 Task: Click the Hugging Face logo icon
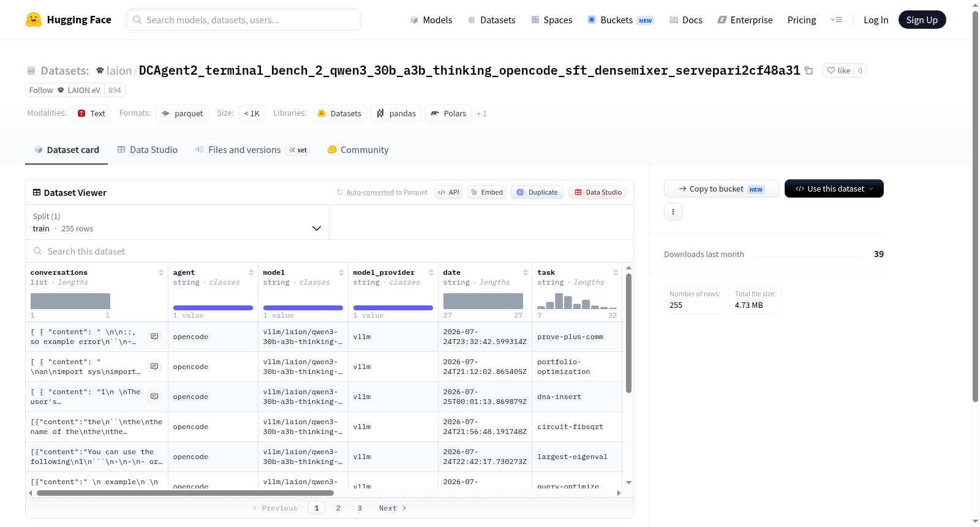click(x=34, y=20)
